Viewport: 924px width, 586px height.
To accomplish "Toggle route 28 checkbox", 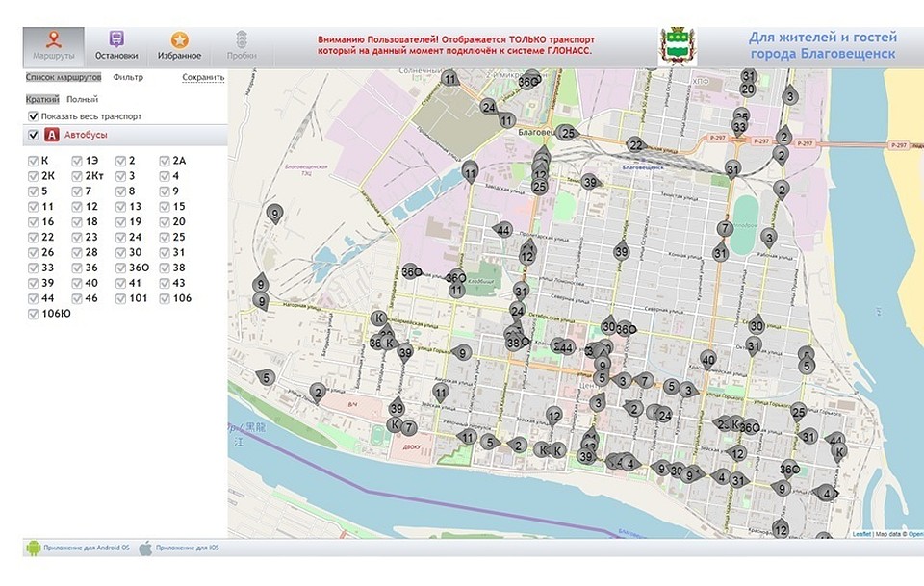I will (x=77, y=253).
